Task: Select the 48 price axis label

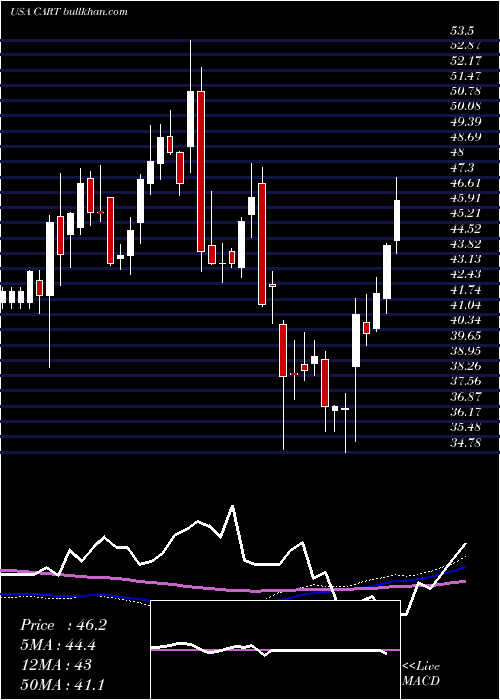Action: point(458,152)
